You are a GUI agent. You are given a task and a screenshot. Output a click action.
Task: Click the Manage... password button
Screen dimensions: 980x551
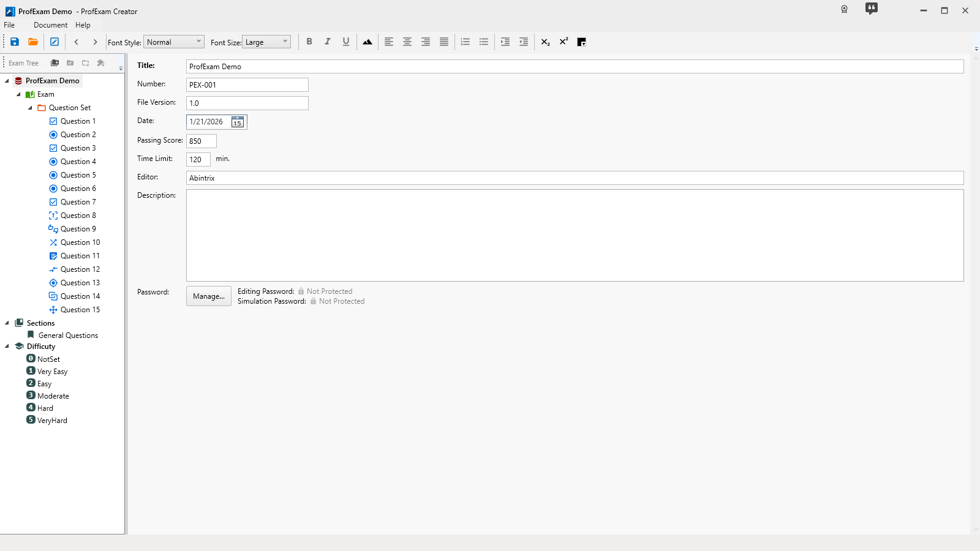209,296
